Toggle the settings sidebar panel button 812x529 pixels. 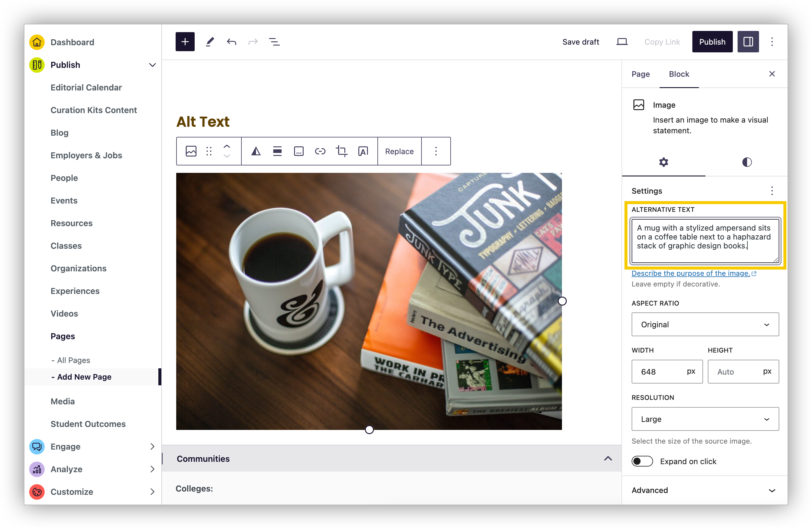748,42
